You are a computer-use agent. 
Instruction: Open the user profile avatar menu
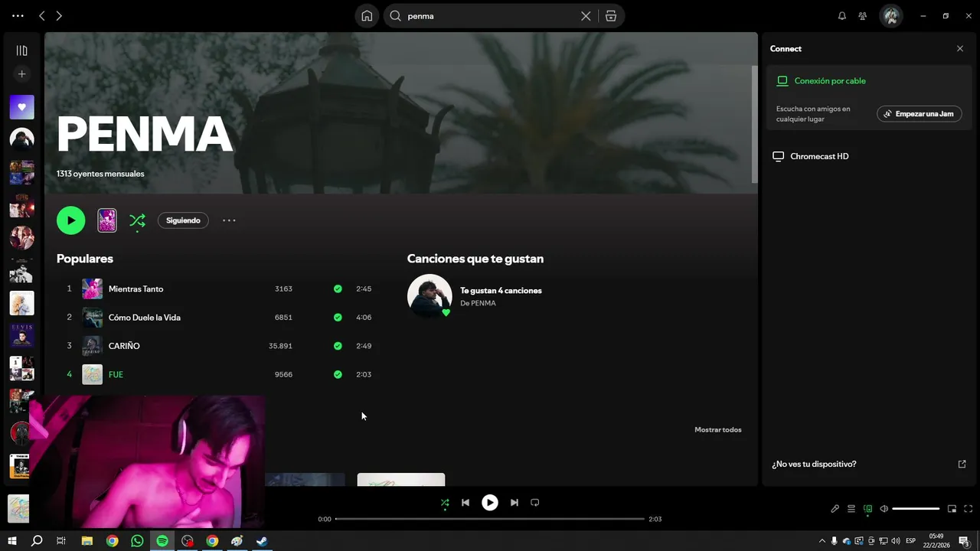pyautogui.click(x=890, y=16)
